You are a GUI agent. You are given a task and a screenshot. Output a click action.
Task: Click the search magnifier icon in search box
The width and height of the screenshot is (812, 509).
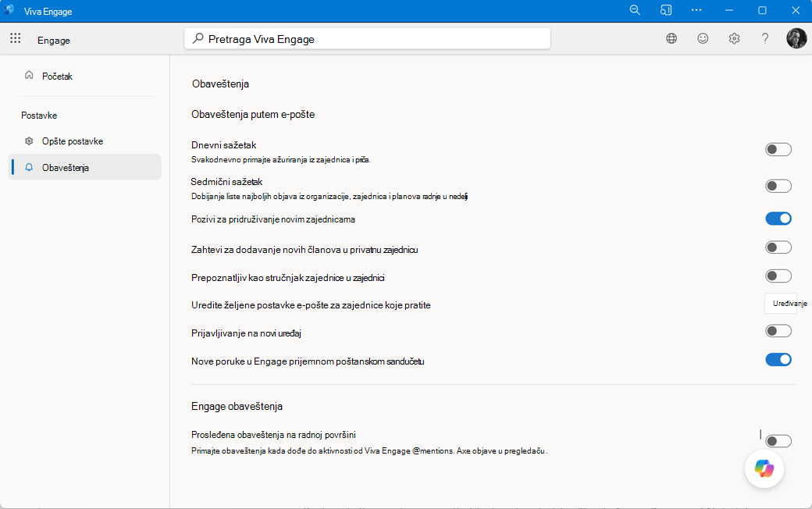pos(198,38)
